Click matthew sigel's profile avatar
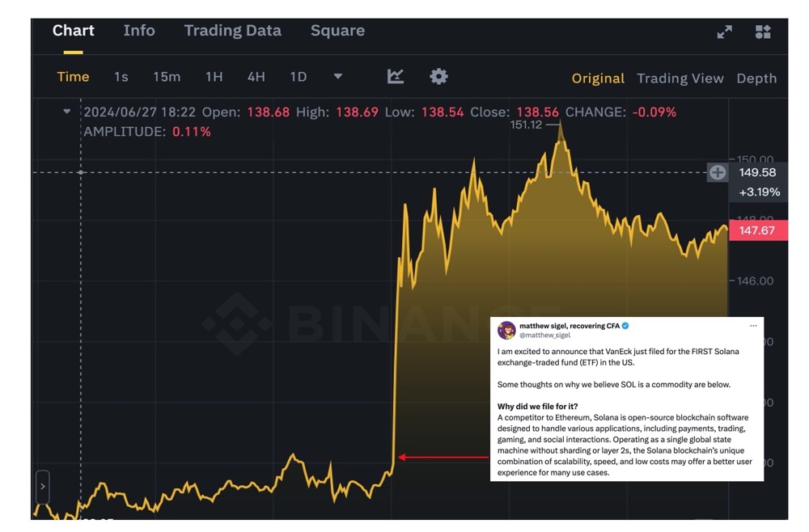 click(x=506, y=327)
